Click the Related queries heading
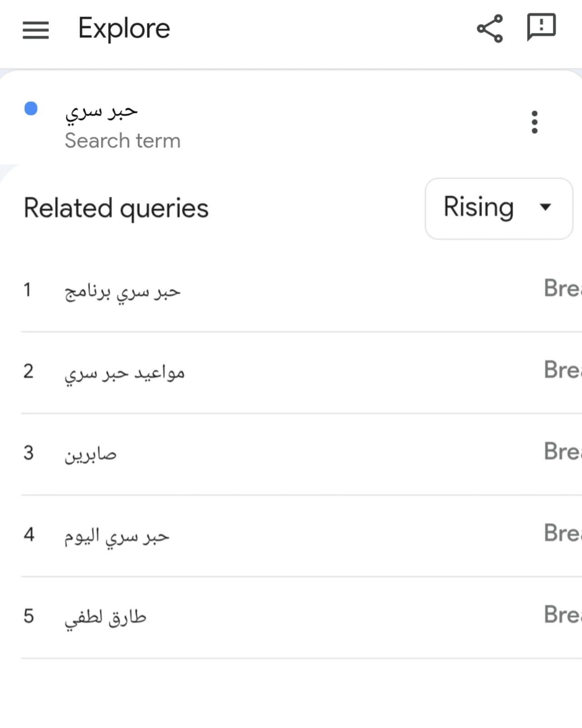 point(116,208)
